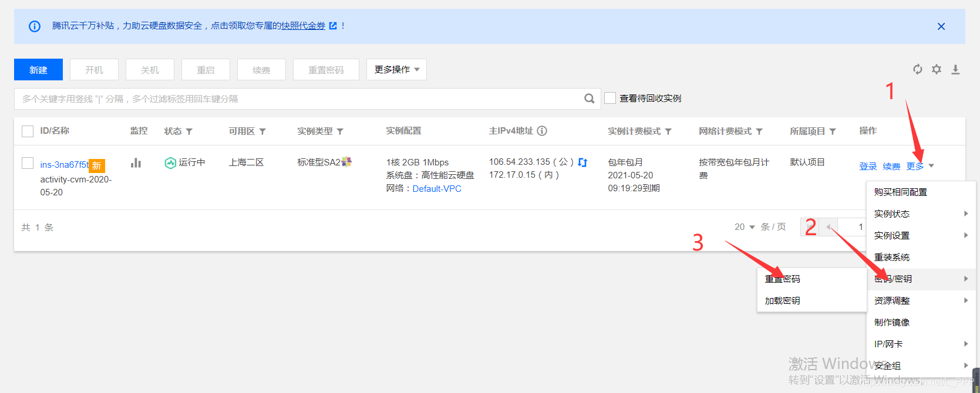This screenshot has width=980, height=393.
Task: Expand the 安全组 submenu
Action: click(921, 365)
